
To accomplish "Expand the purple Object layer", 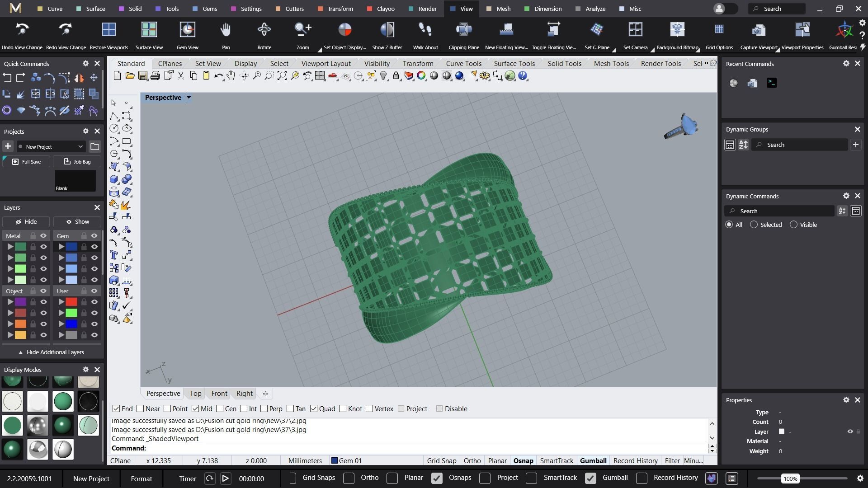I will click(x=9, y=302).
